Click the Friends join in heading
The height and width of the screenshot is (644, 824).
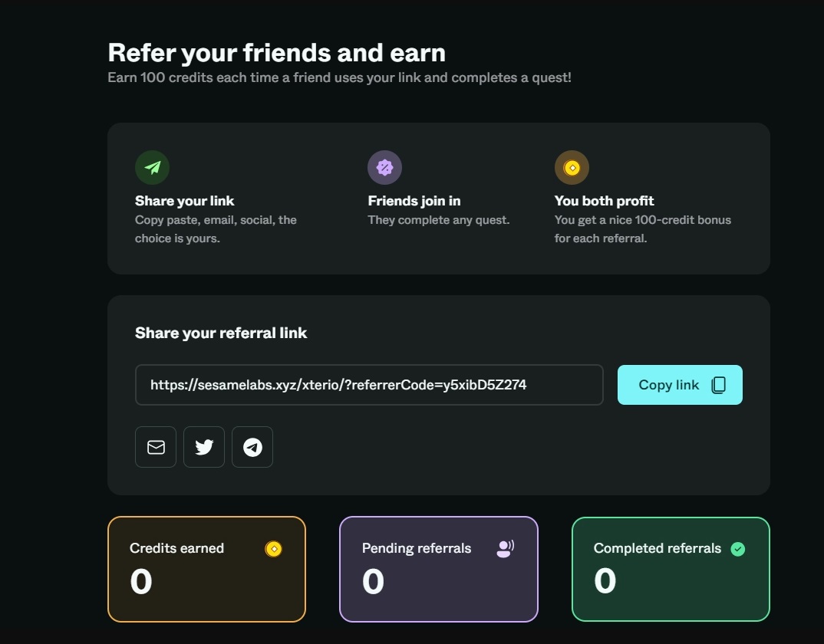(x=414, y=201)
